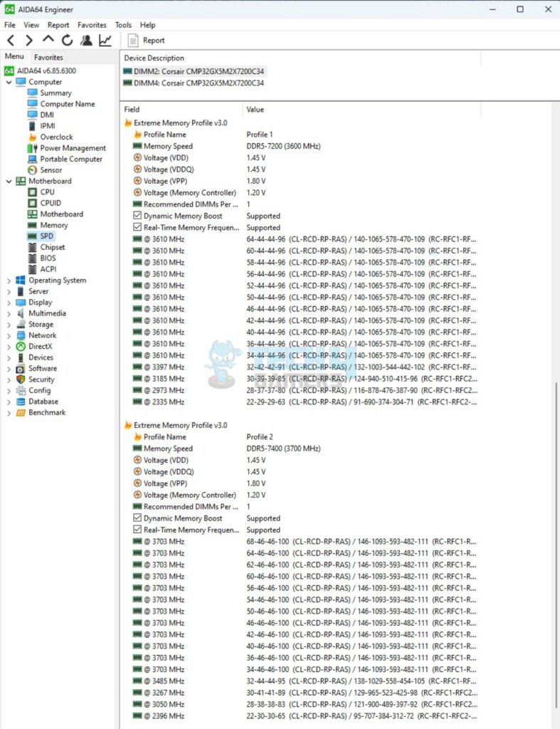
Task: Toggle Profile 2 Real-Time Memory Frequency checkbox
Action: pyautogui.click(x=137, y=530)
